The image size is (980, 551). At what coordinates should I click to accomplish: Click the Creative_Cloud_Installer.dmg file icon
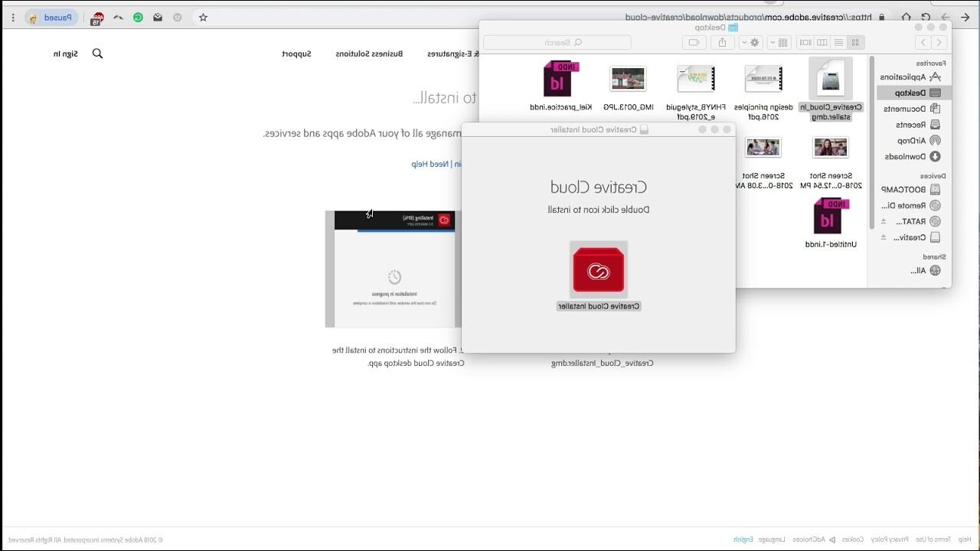[830, 79]
